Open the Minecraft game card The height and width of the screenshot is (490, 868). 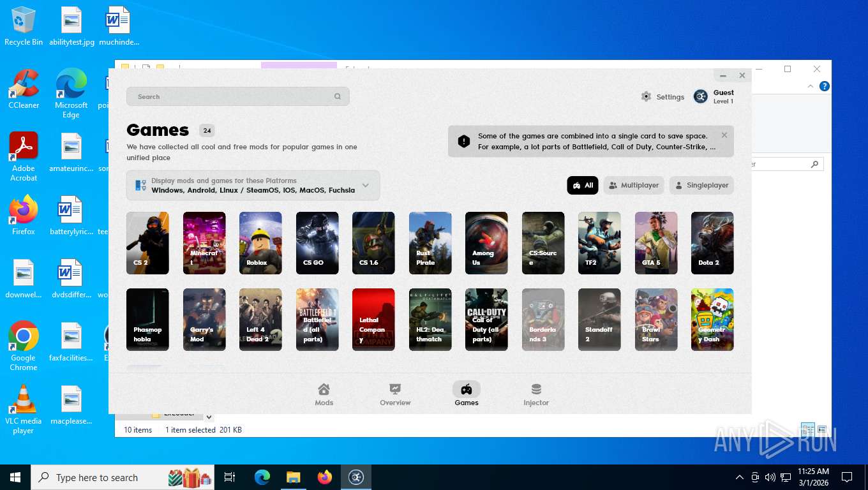click(x=204, y=243)
